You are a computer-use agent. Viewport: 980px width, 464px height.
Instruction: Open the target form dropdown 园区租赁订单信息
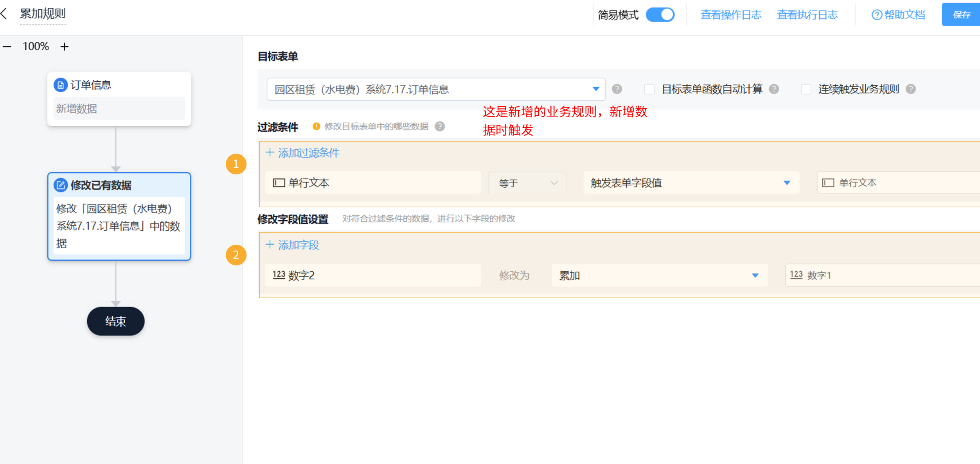[x=436, y=89]
